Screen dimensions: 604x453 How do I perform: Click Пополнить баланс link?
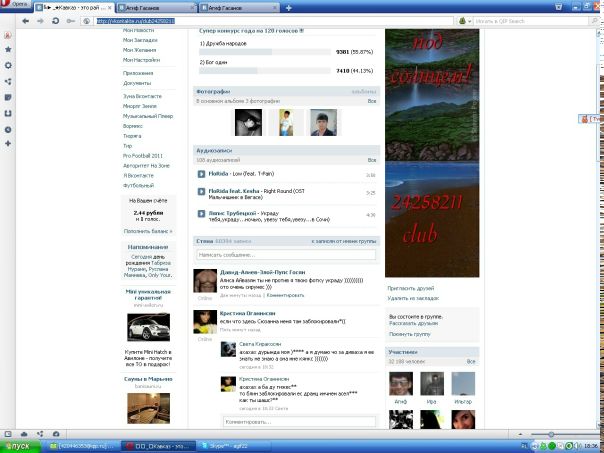(147, 231)
